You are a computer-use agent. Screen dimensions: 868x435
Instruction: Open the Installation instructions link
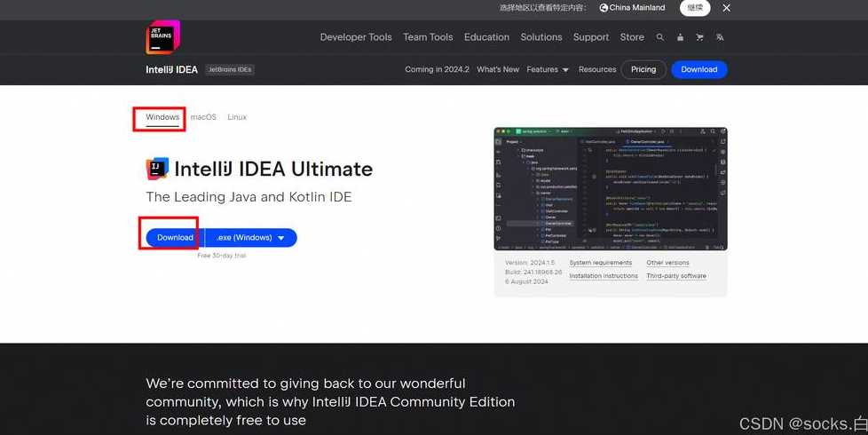604,276
